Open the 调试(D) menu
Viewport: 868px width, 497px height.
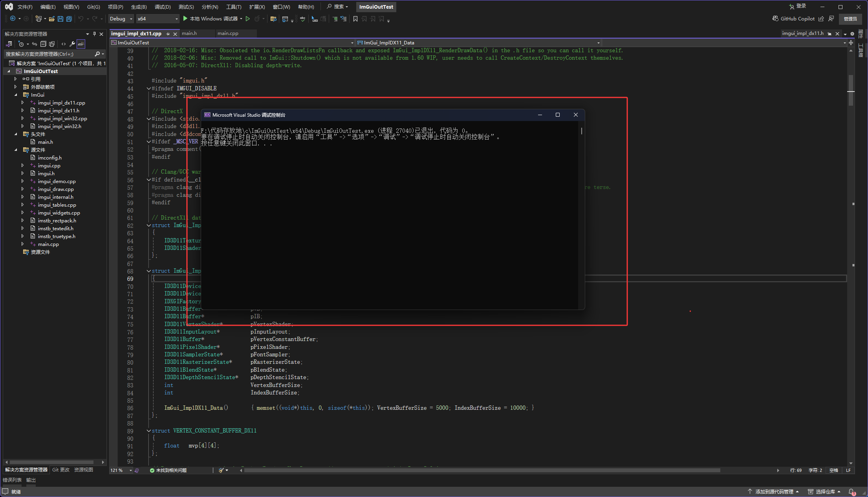[x=163, y=7]
